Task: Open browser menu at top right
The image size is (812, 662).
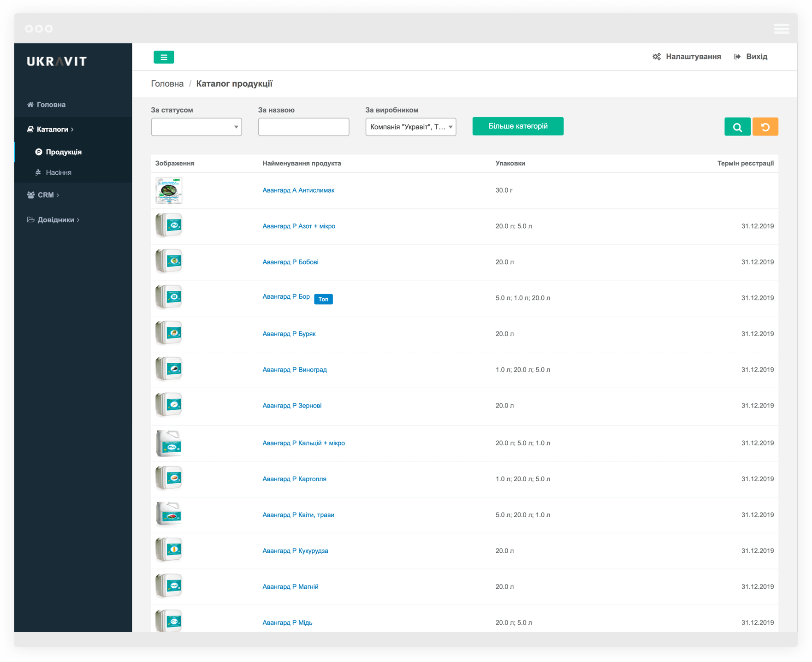Action: point(782,29)
